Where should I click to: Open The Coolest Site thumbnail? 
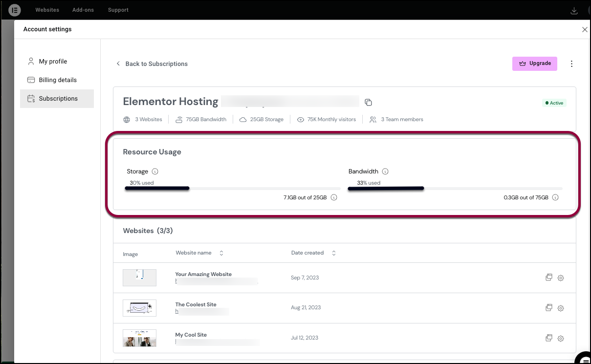139,308
